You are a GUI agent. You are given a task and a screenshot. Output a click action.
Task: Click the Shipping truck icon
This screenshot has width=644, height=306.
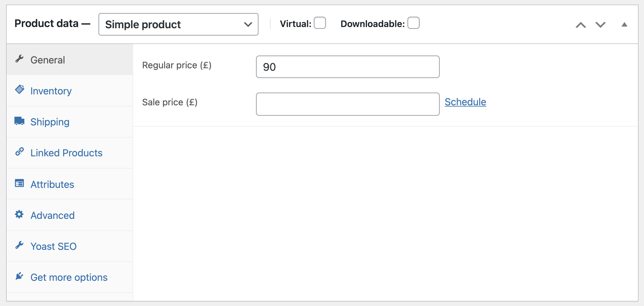[x=19, y=121]
